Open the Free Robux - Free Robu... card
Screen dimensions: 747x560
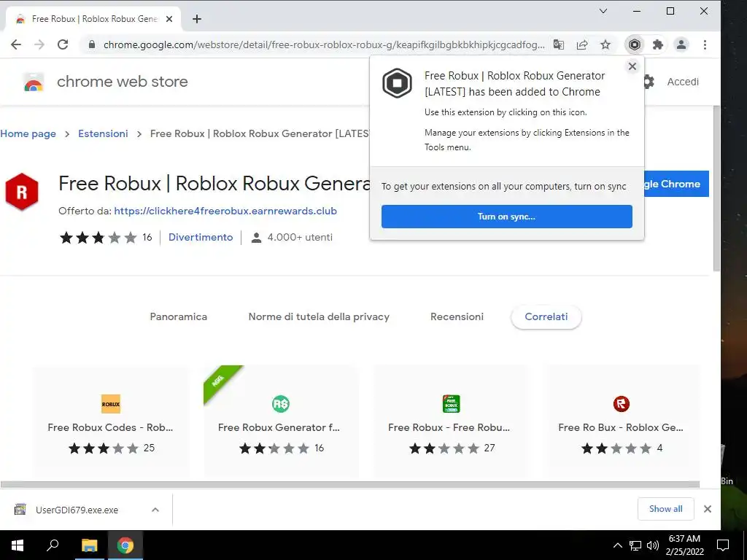point(451,421)
